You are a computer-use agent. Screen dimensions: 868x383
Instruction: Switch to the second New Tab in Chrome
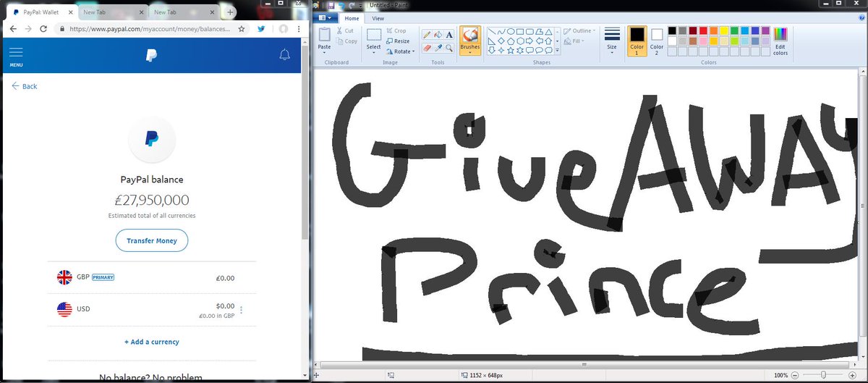184,12
